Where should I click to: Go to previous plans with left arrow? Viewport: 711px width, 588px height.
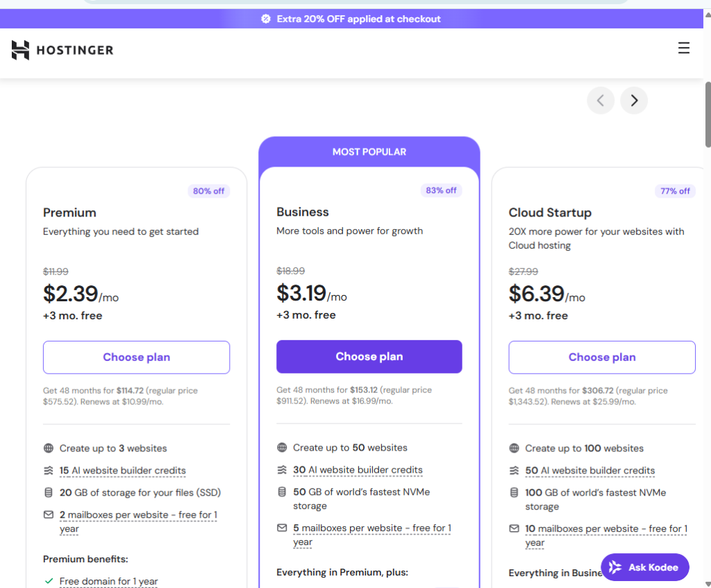601,100
